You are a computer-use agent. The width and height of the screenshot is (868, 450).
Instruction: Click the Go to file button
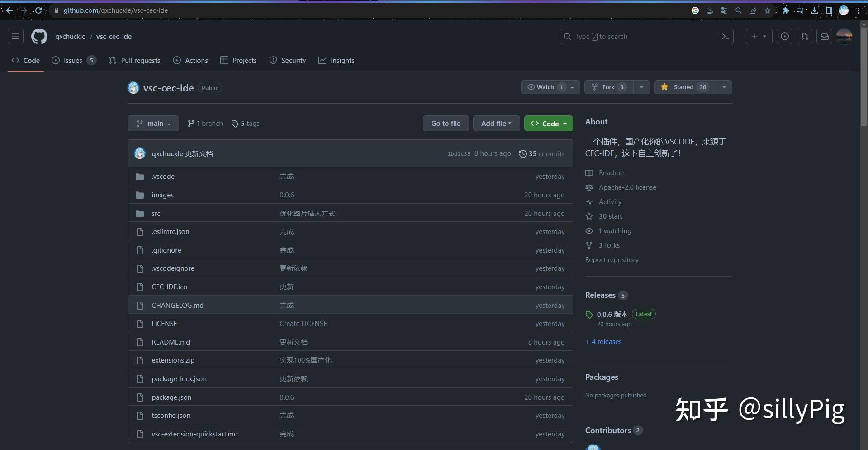coord(446,123)
